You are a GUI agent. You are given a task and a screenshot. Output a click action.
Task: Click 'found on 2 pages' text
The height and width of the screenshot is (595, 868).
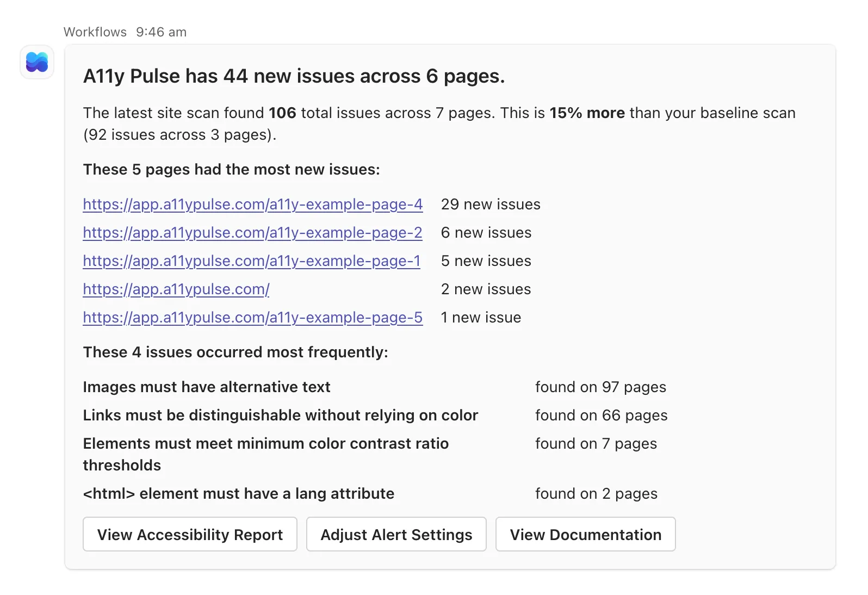point(597,493)
